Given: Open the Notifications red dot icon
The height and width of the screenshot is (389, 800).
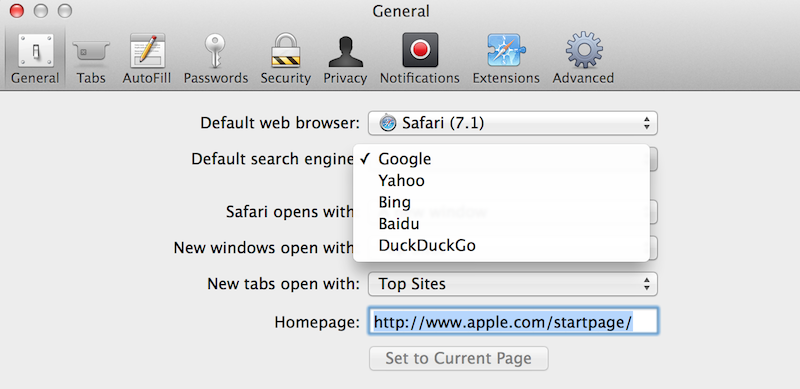Looking at the screenshot, I should click(x=420, y=50).
